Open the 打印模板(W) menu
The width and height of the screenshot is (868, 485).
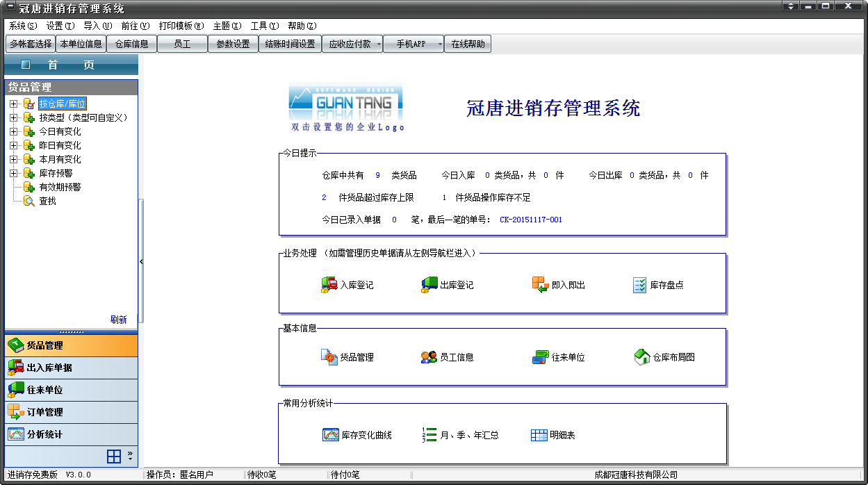(x=181, y=26)
